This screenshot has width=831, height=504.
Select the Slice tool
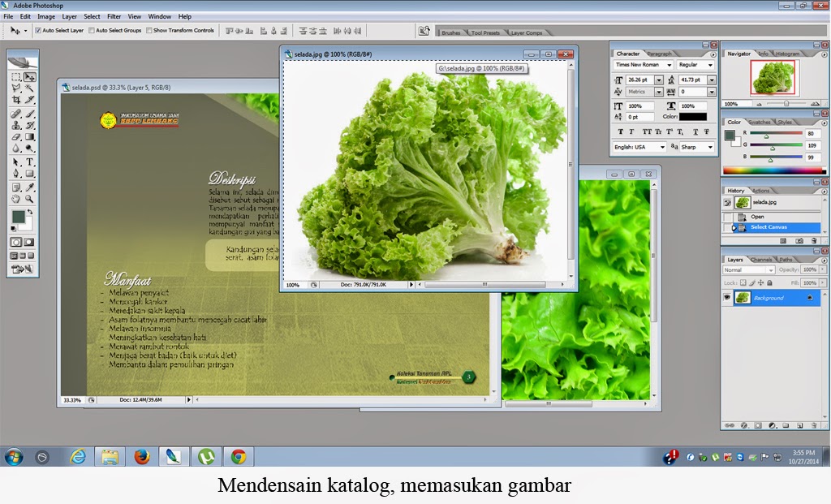pyautogui.click(x=30, y=100)
